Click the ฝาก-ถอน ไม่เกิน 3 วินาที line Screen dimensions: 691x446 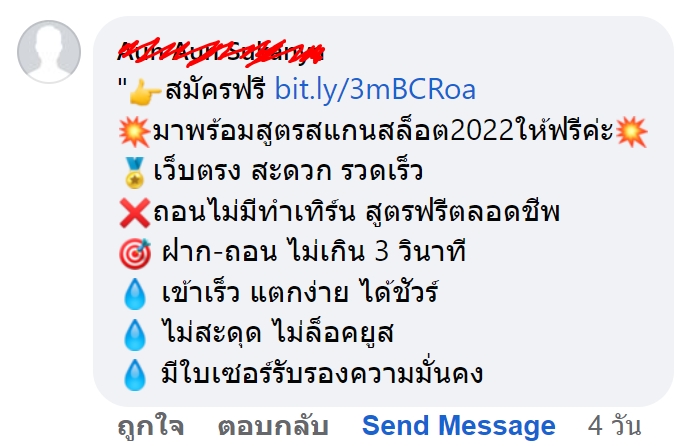(314, 253)
